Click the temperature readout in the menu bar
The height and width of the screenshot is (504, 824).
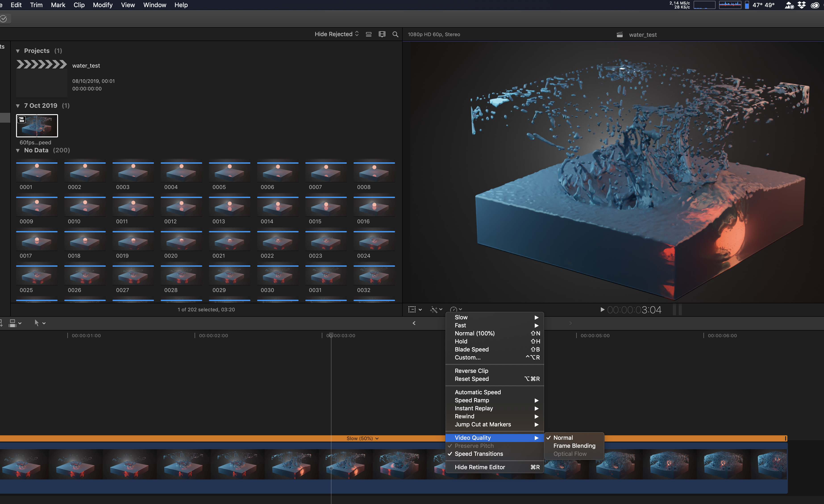pyautogui.click(x=764, y=5)
